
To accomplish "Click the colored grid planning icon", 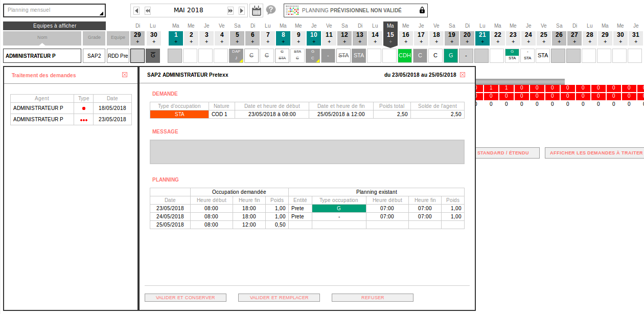I will pyautogui.click(x=292, y=10).
